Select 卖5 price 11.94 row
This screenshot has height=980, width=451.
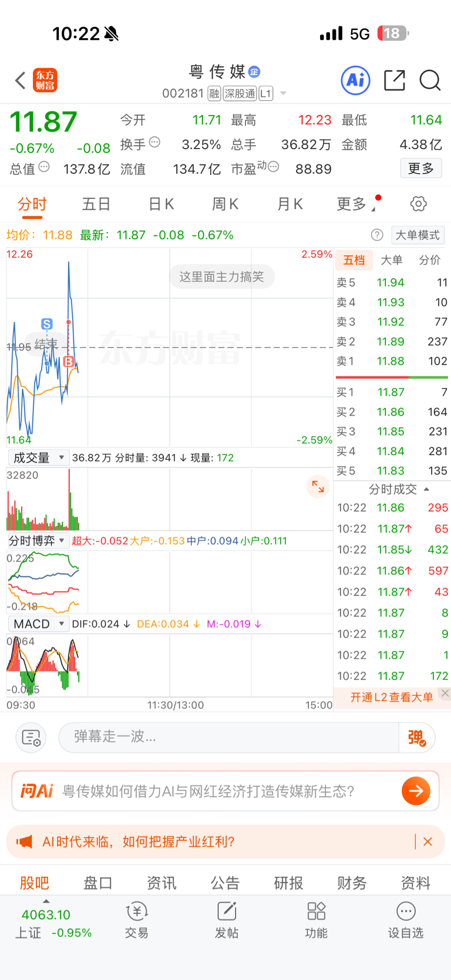pos(392,282)
